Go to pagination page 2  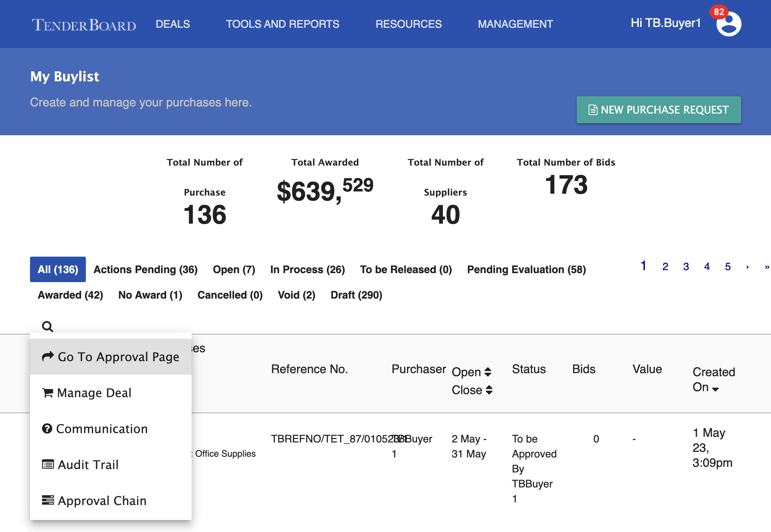point(665,266)
